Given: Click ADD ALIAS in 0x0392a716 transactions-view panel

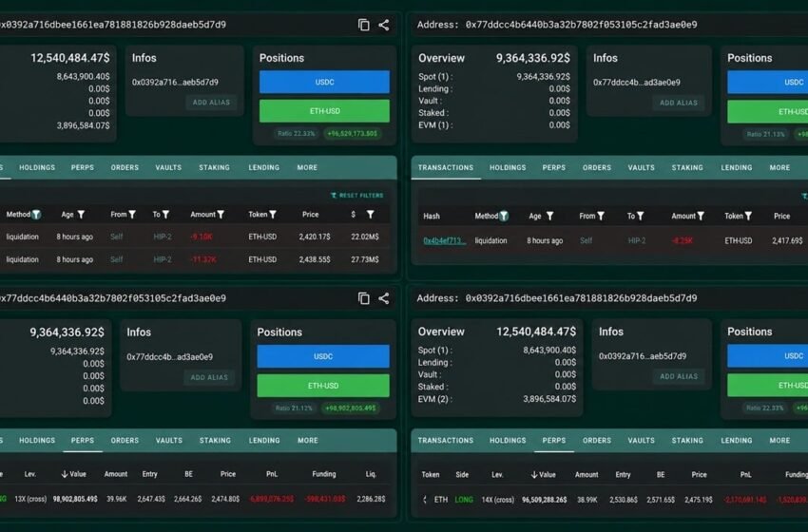Looking at the screenshot, I should (x=211, y=103).
